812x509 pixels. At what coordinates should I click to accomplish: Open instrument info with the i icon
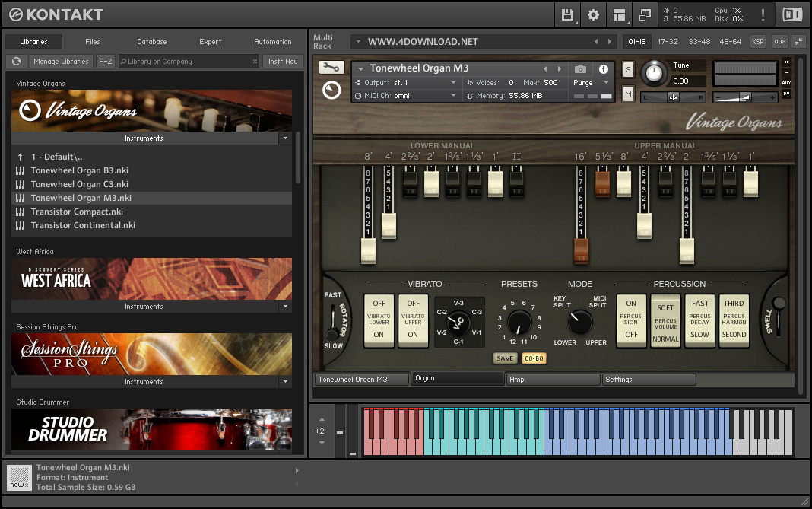[604, 69]
